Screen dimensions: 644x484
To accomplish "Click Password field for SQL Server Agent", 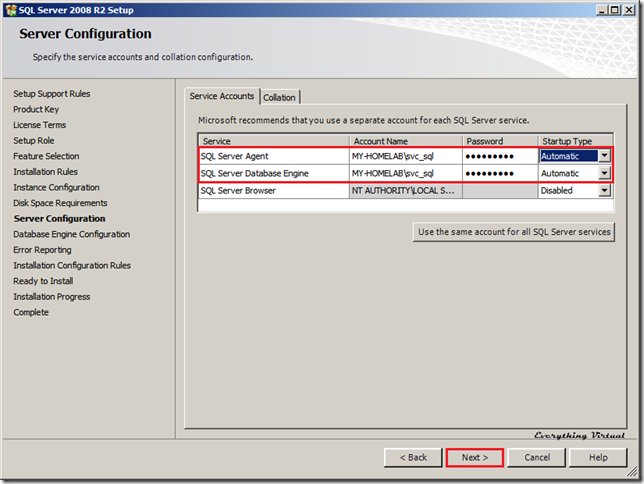I will coord(500,156).
